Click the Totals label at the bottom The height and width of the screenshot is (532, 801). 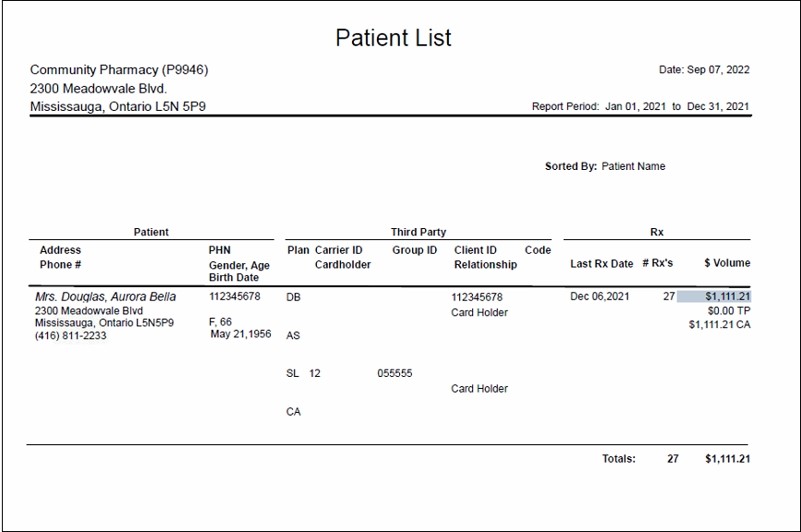(618, 459)
